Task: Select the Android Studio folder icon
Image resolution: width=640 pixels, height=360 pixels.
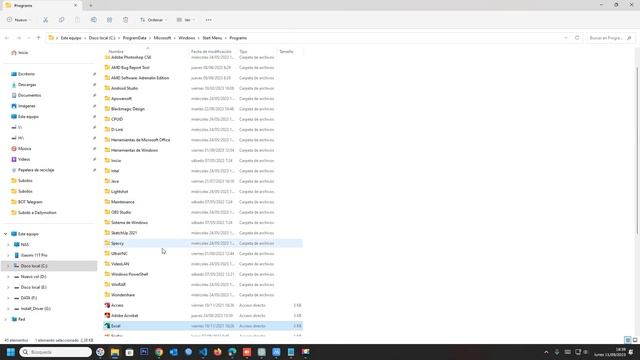Action: tap(107, 88)
